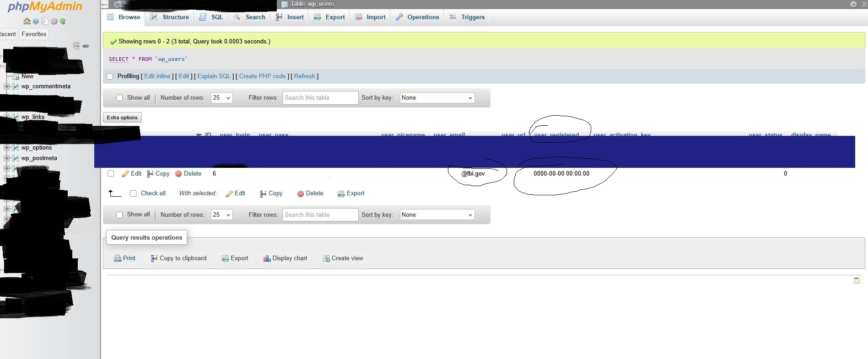Click the page settings gear in header
Image resolution: width=868 pixels, height=359 pixels.
tap(853, 4)
